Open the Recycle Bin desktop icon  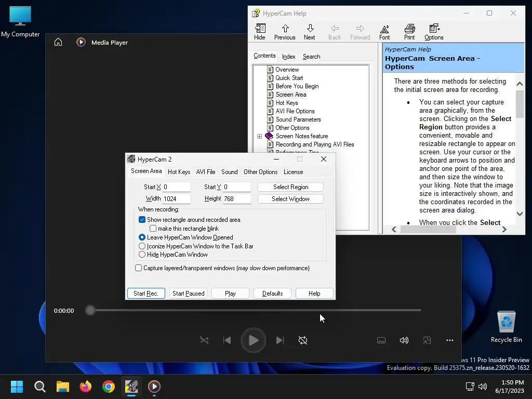tap(506, 327)
